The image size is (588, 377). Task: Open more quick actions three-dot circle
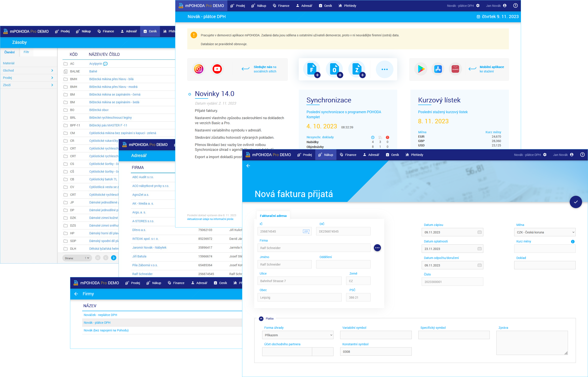[384, 69]
